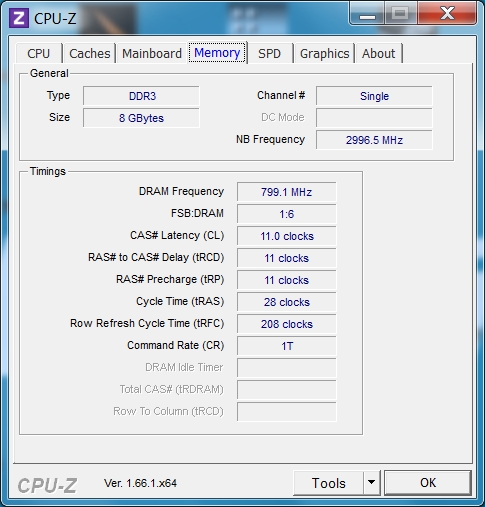Click the RAS# to CAS# Delay label

(156, 257)
